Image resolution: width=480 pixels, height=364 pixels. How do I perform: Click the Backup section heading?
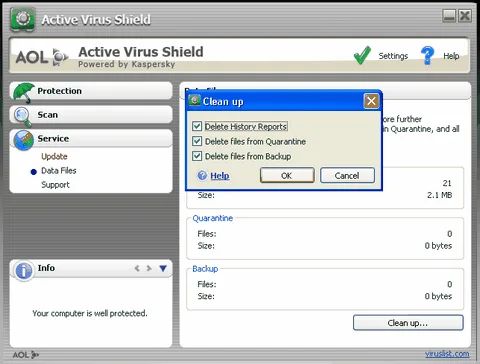(205, 269)
